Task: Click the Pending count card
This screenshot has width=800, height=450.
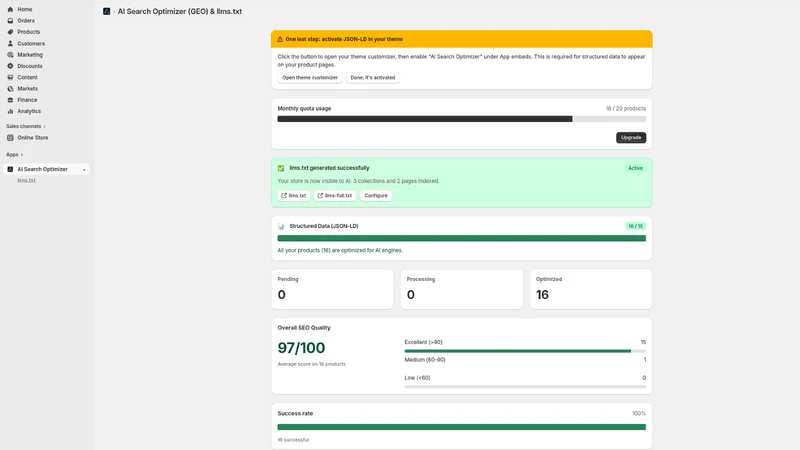Action: click(x=333, y=289)
